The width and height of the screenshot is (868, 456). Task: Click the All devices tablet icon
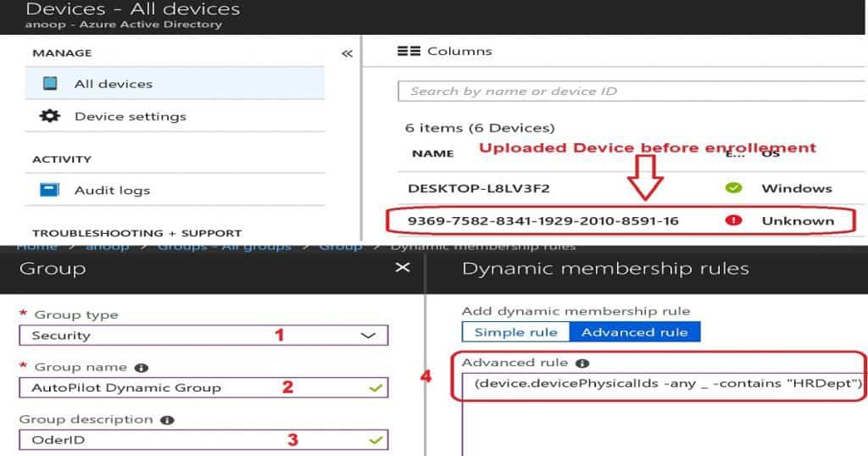point(50,84)
